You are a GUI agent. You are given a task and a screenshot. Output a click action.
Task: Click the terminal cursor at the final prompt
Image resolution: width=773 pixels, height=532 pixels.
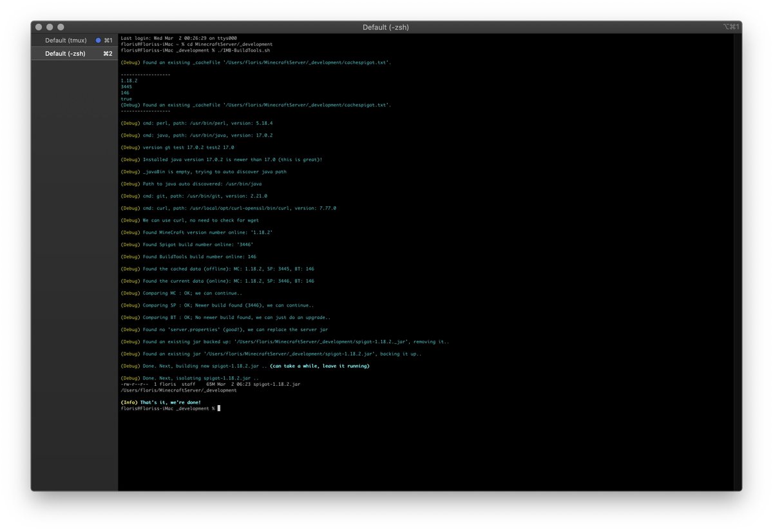219,408
